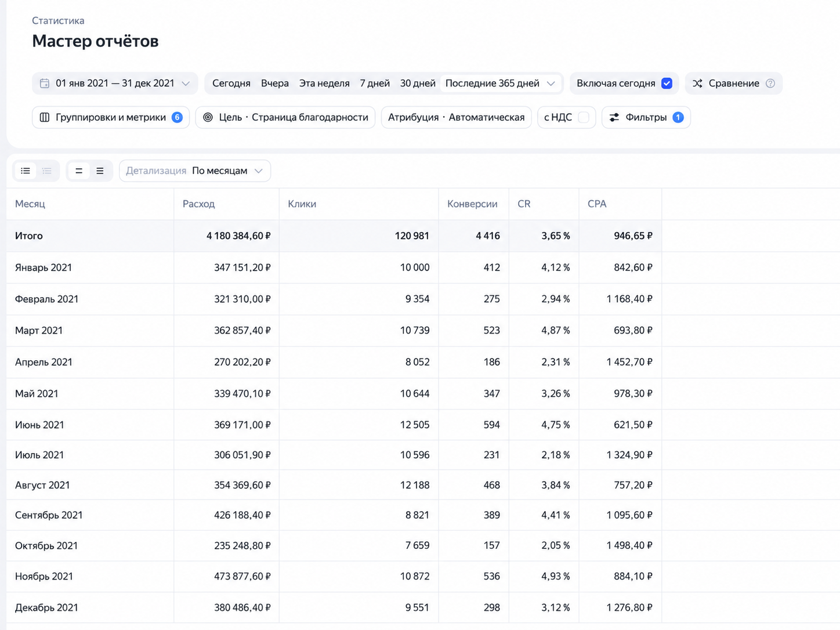Click the October CPA 1 498,40 ₽
This screenshot has width=840, height=630.
[x=629, y=545]
